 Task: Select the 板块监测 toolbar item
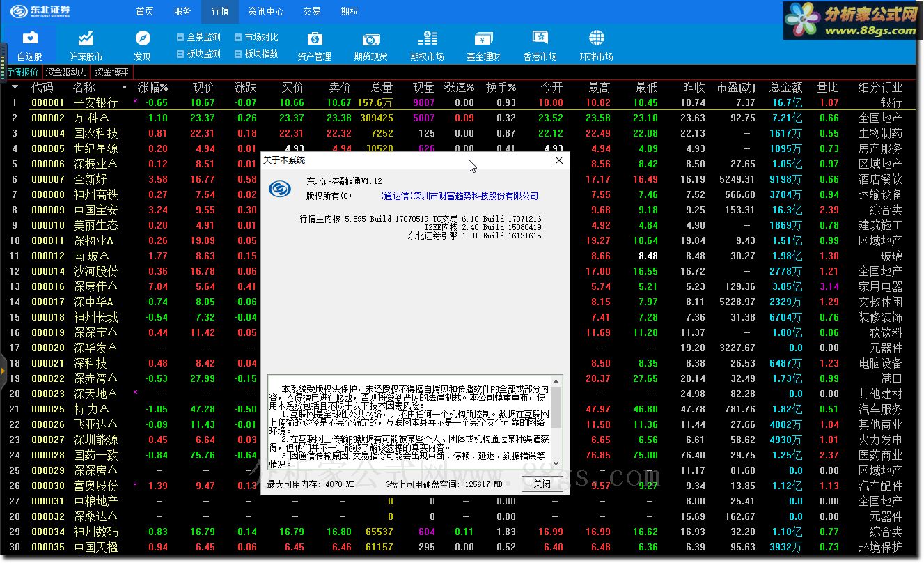198,54
